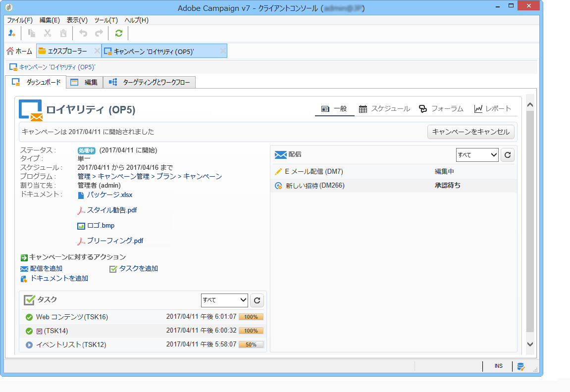Click the 配信を追加 link
This screenshot has height=392, width=570.
(46, 268)
